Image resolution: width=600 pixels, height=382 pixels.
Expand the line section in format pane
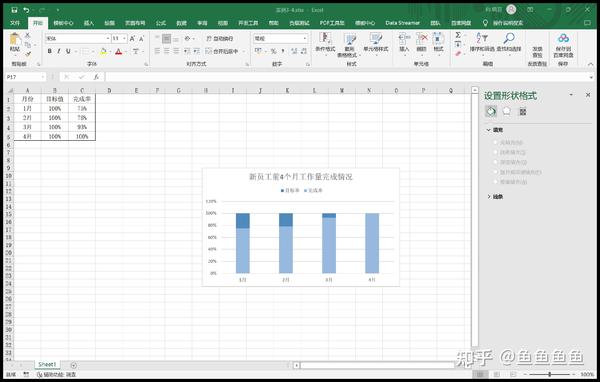pyautogui.click(x=495, y=197)
